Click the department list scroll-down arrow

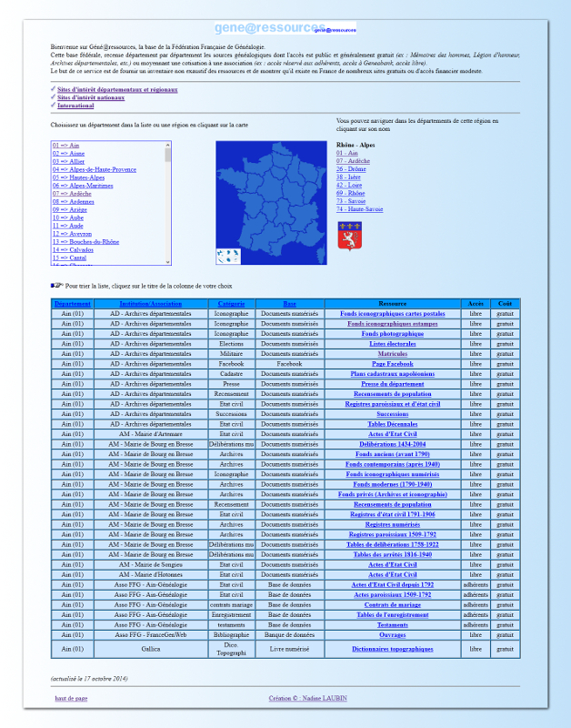pyautogui.click(x=168, y=262)
